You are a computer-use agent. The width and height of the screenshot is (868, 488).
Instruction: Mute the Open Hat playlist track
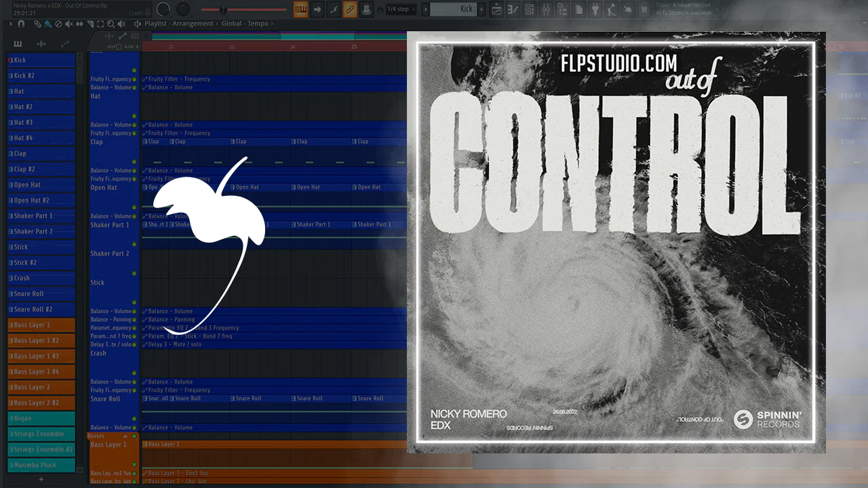click(x=134, y=208)
